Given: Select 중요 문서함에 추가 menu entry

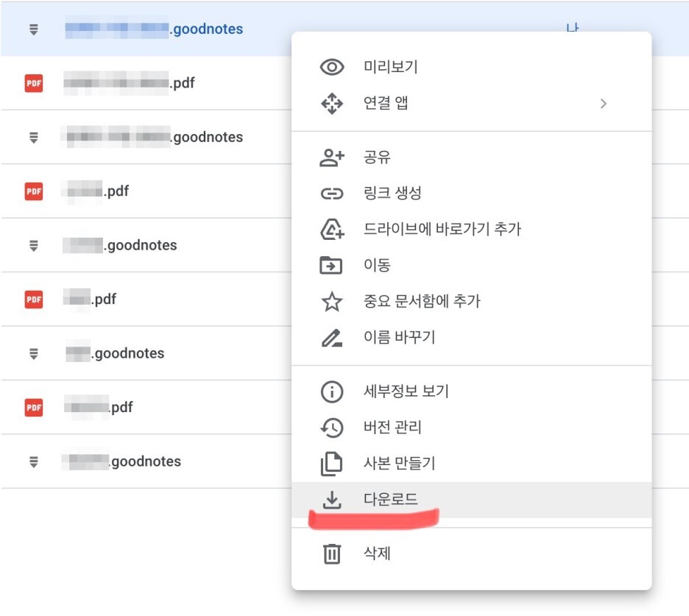Looking at the screenshot, I should click(x=472, y=302).
